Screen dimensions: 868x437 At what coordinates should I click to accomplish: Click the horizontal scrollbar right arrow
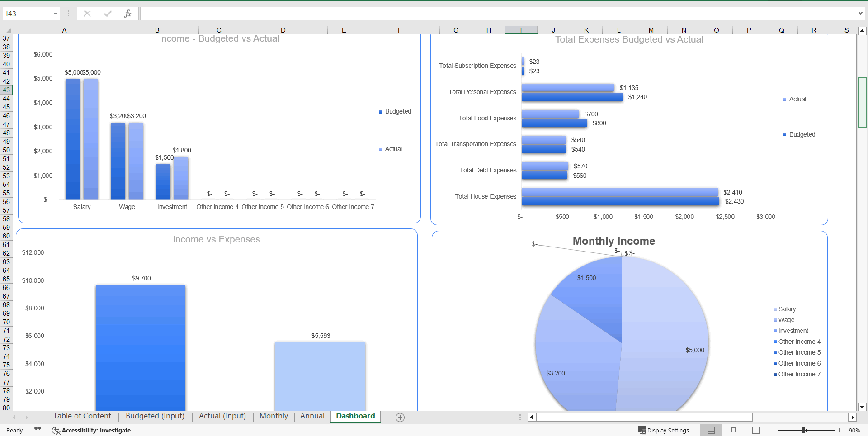(x=853, y=417)
